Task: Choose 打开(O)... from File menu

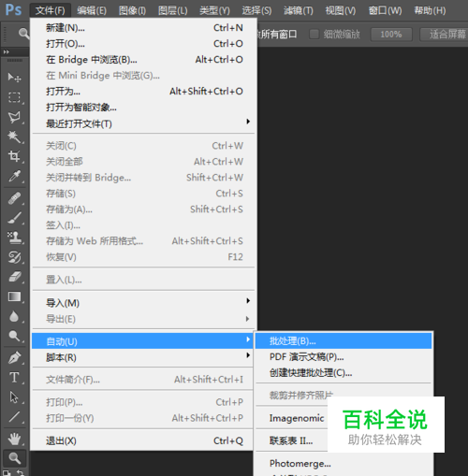Action: coord(144,44)
